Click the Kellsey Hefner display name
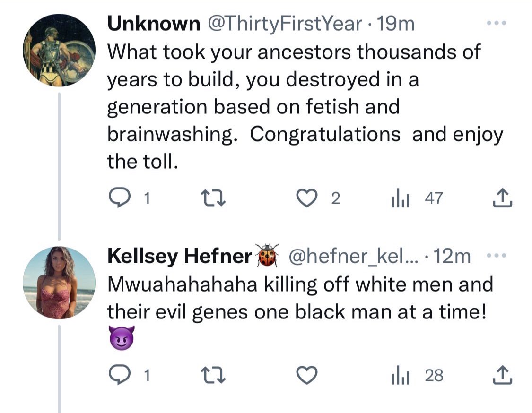The width and height of the screenshot is (532, 413). tap(180, 256)
